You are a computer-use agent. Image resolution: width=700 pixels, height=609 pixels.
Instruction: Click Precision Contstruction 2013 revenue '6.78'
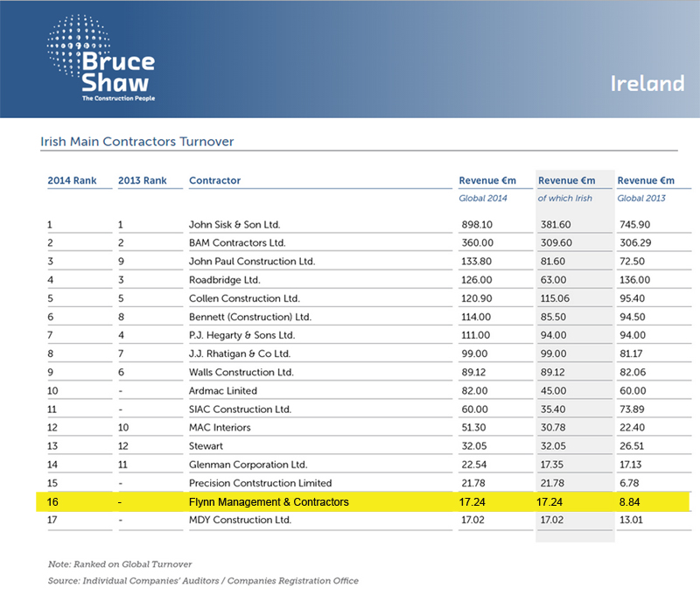629,483
